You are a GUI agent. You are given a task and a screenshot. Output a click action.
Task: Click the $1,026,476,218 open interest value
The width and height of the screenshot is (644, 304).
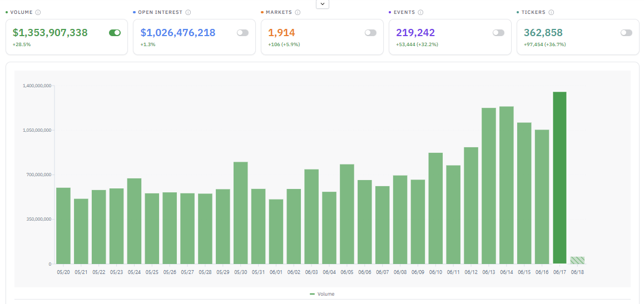click(x=178, y=32)
